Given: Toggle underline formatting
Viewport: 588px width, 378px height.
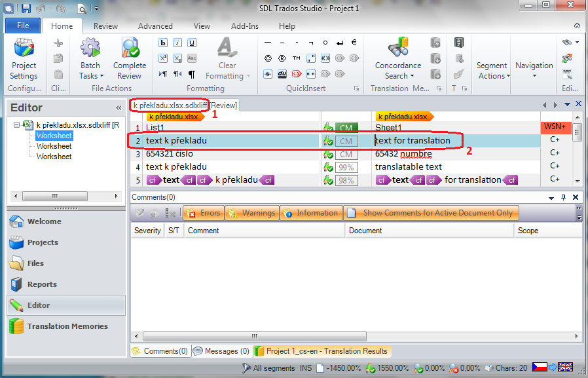Looking at the screenshot, I should (x=192, y=43).
